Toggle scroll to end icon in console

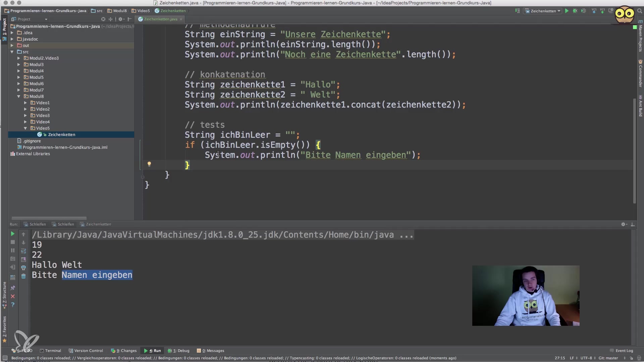click(x=23, y=259)
